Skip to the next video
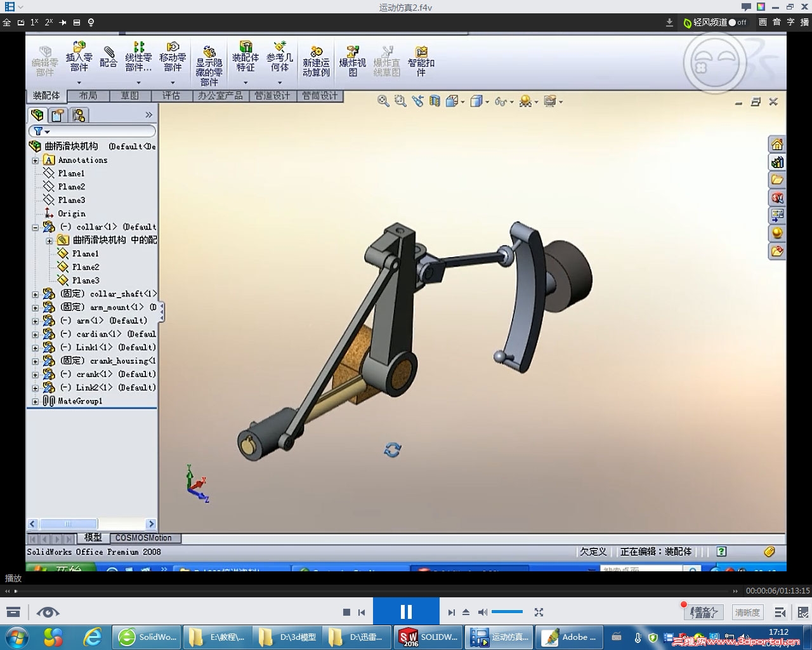 (451, 612)
